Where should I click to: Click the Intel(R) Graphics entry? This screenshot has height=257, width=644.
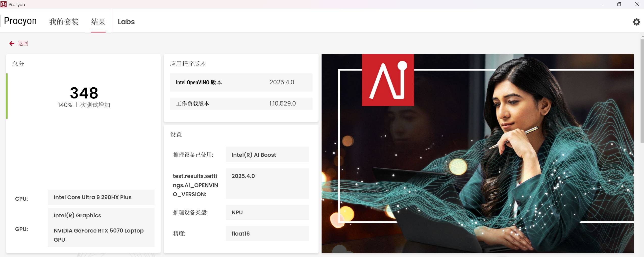pyautogui.click(x=77, y=215)
